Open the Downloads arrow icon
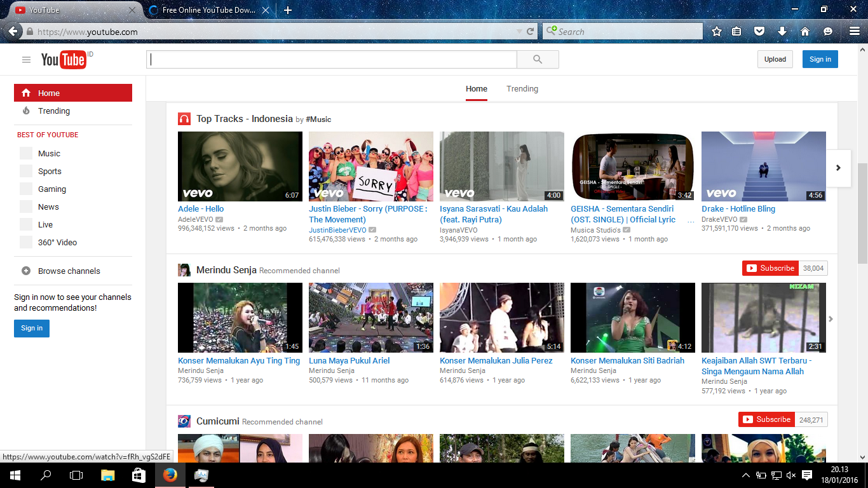The height and width of the screenshot is (488, 868). (782, 32)
